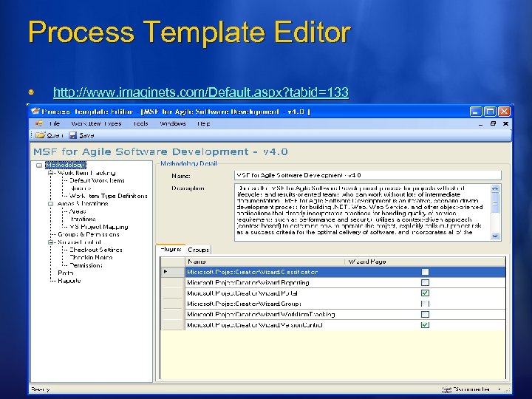Click the row header arrow of Classification row

(x=172, y=272)
